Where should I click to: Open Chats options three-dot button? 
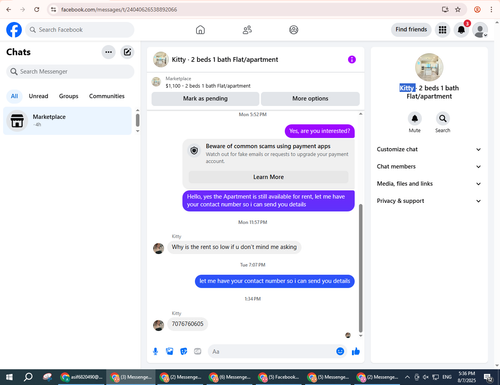[x=108, y=52]
